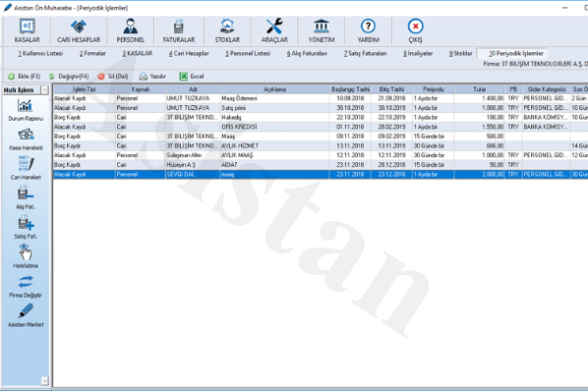Open Hatırlatma reminder

coord(26,257)
